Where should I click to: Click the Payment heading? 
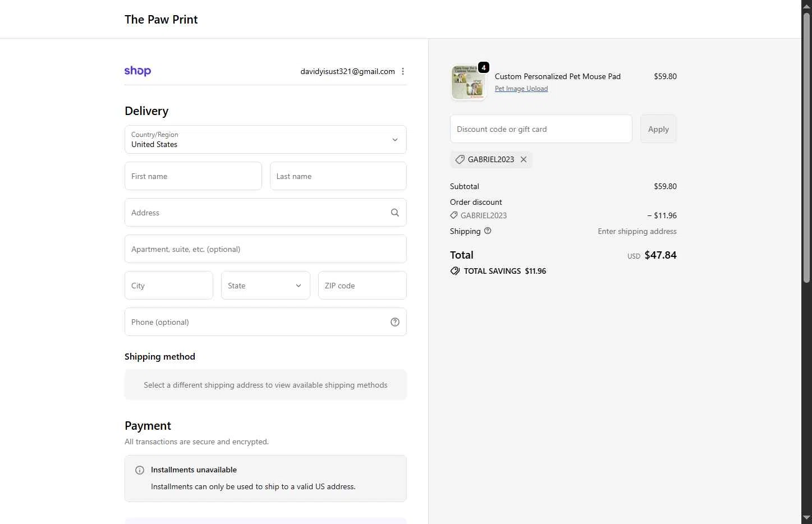(148, 426)
